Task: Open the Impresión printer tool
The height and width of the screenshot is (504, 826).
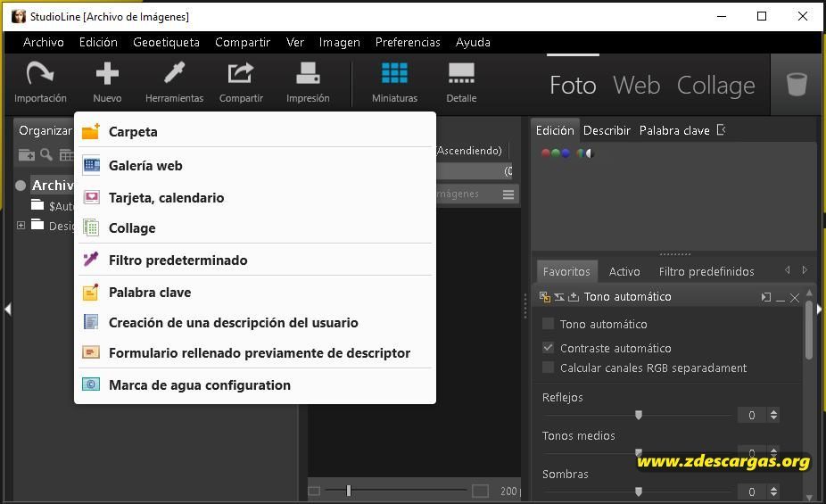Action: coord(308,82)
